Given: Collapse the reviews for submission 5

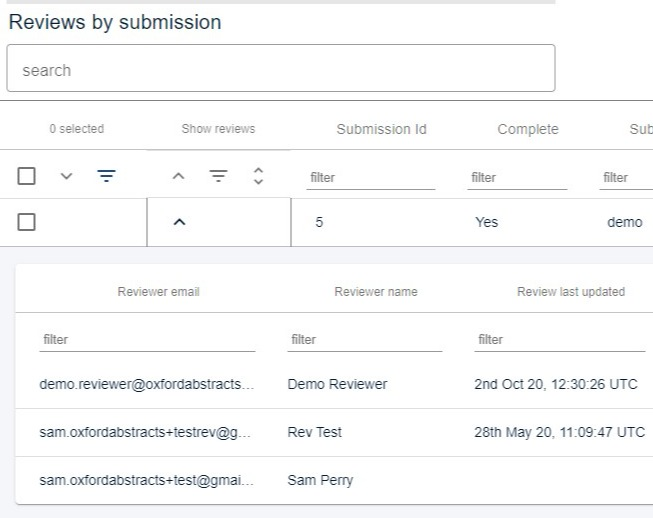Looking at the screenshot, I should click(x=179, y=222).
